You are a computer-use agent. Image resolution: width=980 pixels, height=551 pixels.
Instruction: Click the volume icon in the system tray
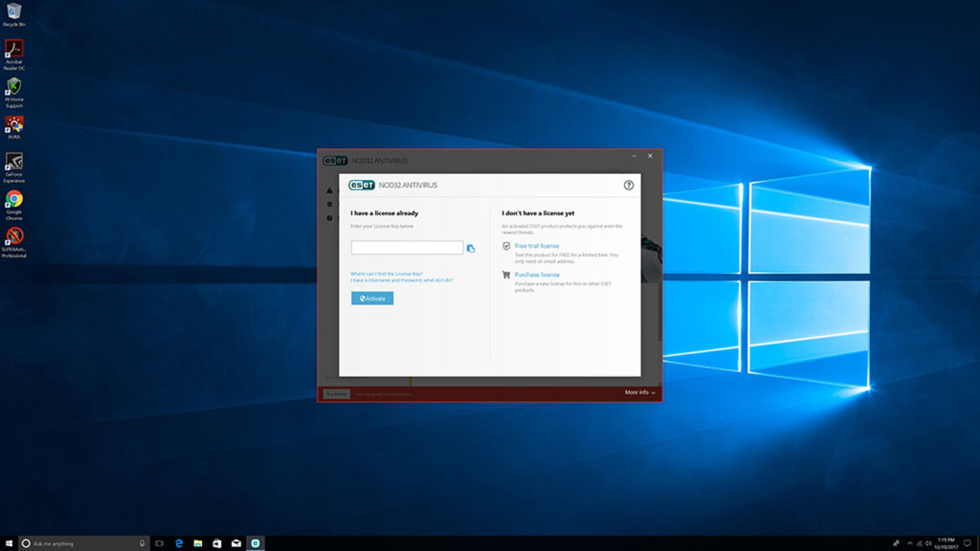pos(928,543)
